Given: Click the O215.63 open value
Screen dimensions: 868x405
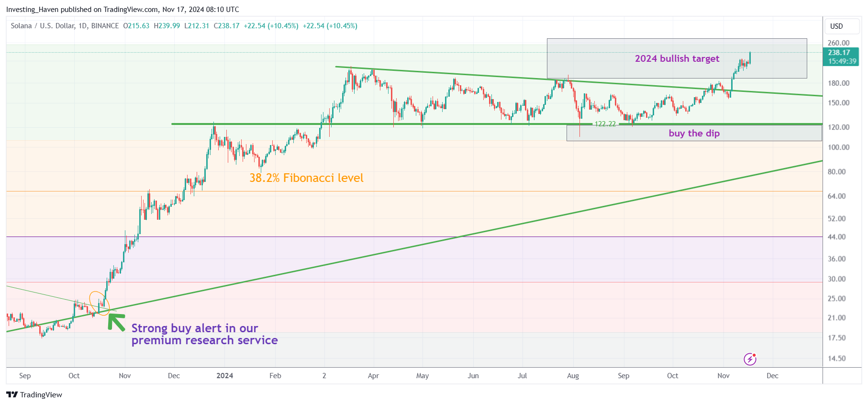Looking at the screenshot, I should tap(136, 26).
